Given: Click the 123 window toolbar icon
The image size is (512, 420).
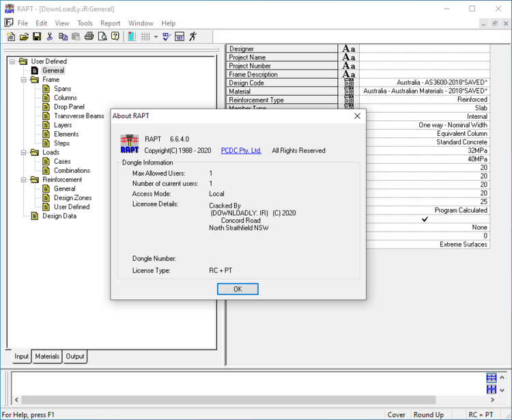Looking at the screenshot, I should tap(180, 36).
